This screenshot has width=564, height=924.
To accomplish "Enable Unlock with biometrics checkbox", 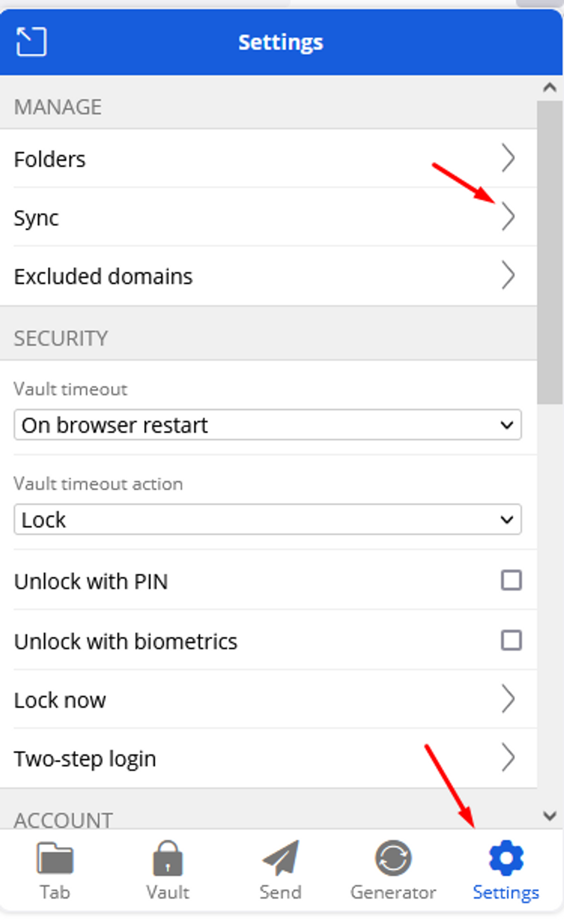I will pos(511,640).
